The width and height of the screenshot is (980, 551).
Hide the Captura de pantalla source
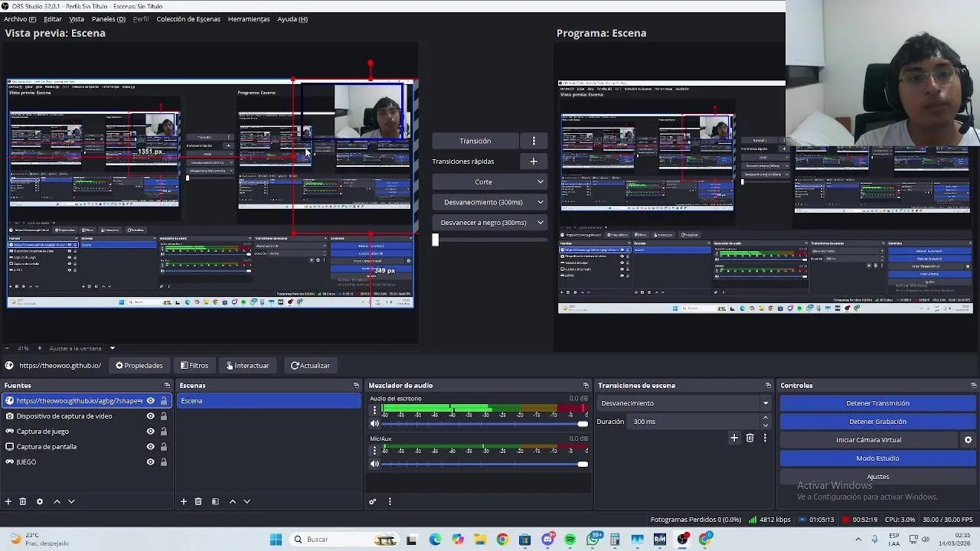pos(150,447)
